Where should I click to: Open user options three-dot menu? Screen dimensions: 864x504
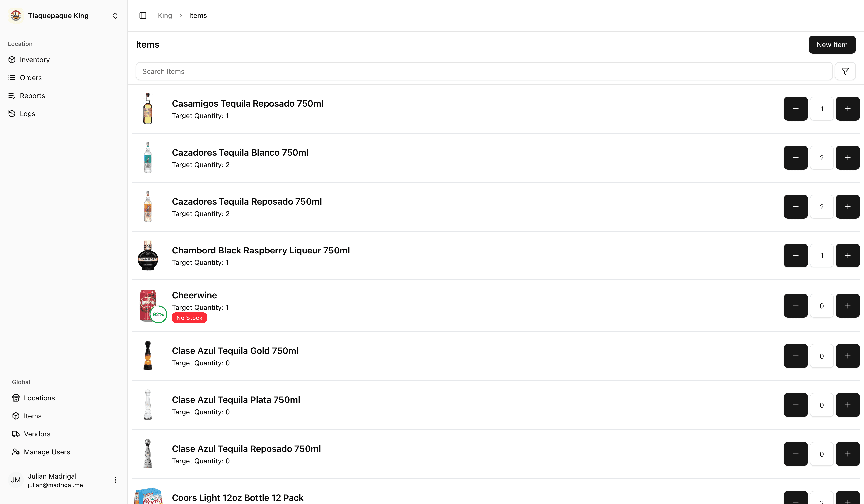[x=115, y=480]
